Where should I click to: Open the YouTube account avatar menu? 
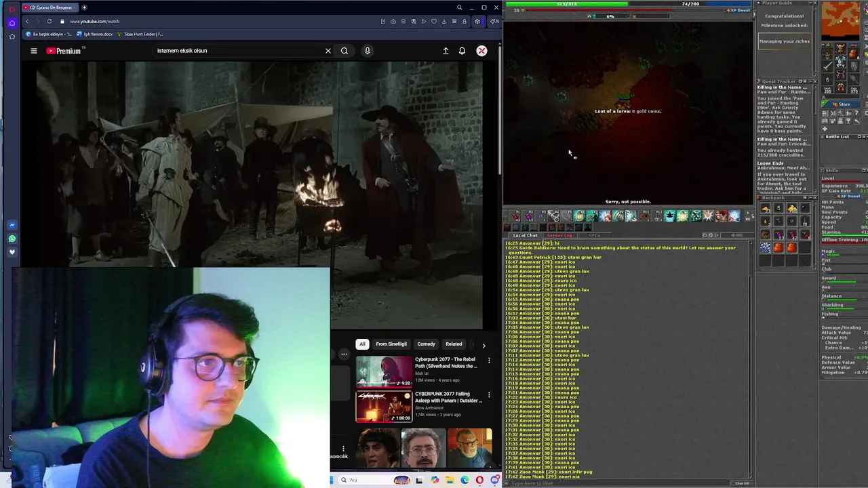(x=481, y=51)
